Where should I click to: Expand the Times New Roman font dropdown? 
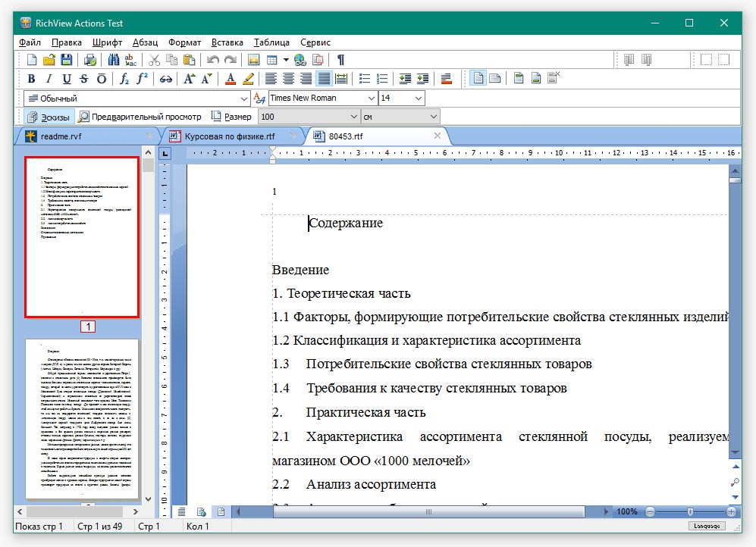371,98
